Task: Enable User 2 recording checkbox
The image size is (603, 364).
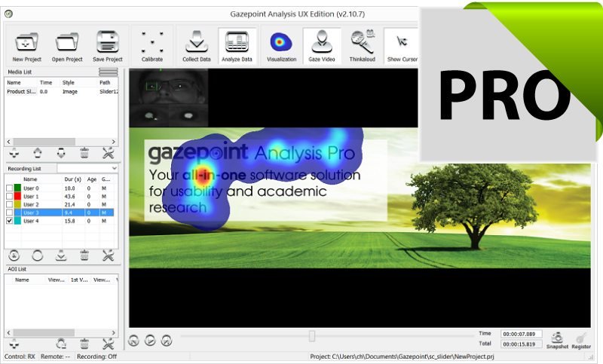Action: click(x=9, y=204)
